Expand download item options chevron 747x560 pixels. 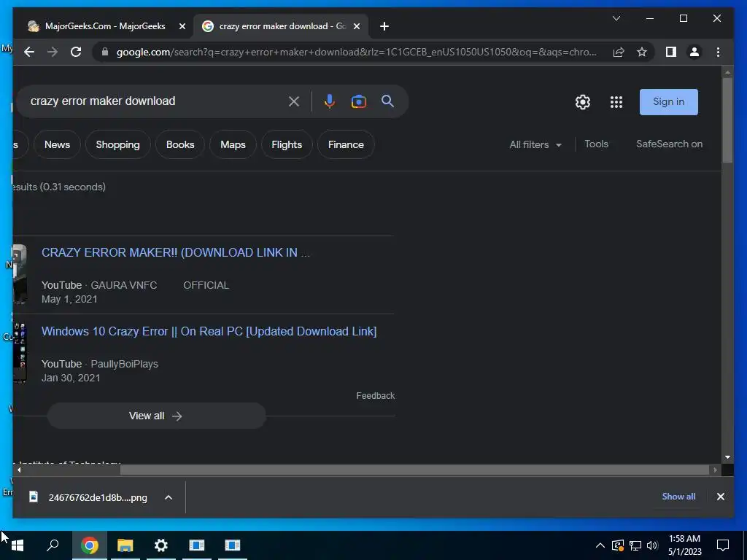pos(169,497)
